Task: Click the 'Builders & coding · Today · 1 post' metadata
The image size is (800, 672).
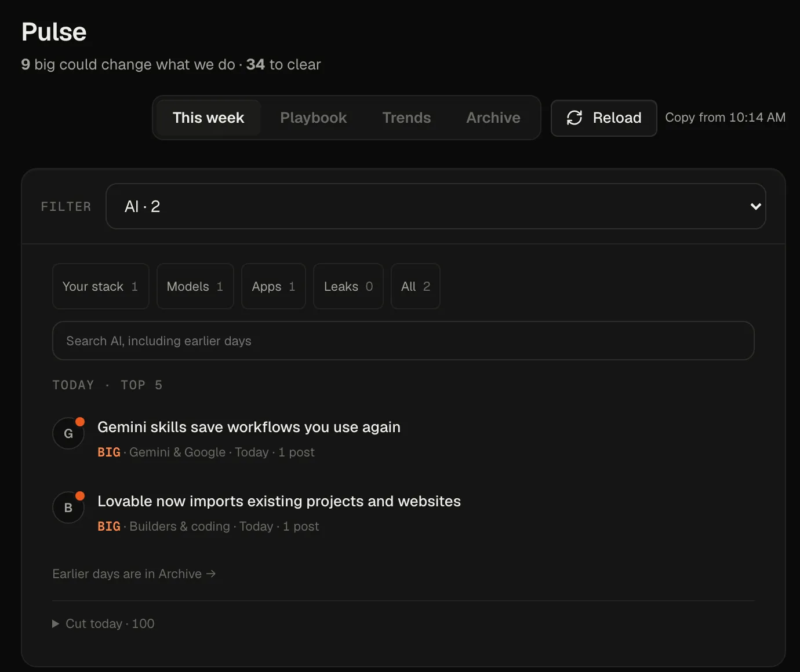Action: pos(224,526)
